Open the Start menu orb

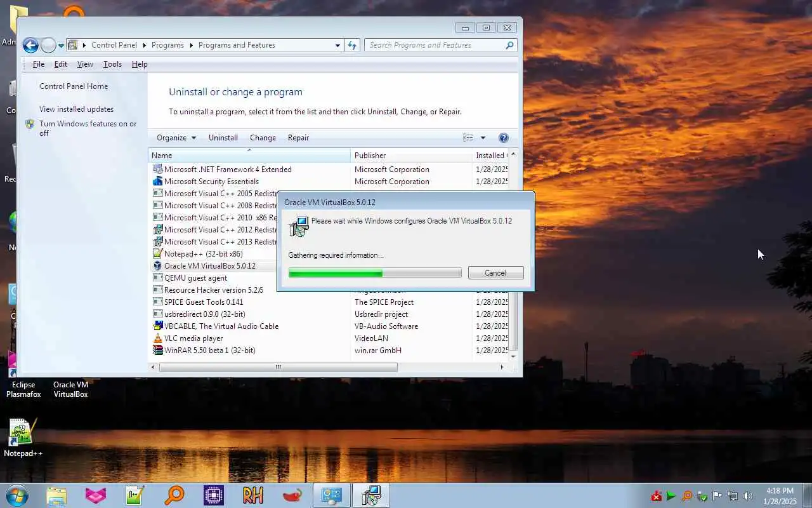pyautogui.click(x=17, y=495)
